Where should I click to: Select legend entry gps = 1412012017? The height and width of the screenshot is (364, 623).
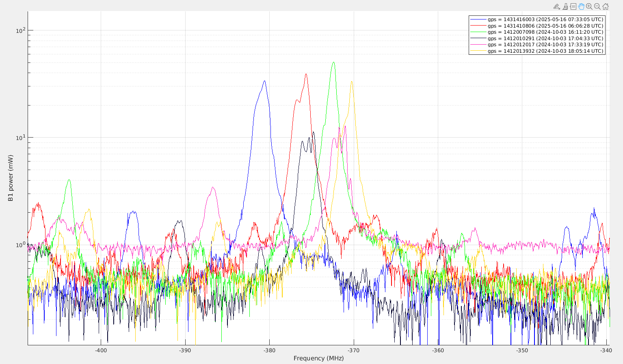click(x=537, y=45)
